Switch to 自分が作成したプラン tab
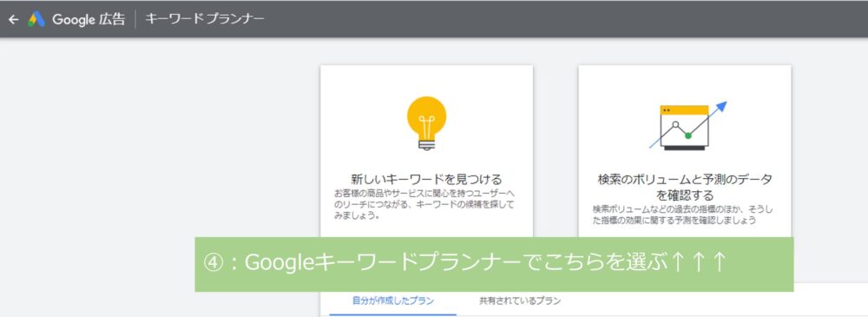Viewport: 868px width, 317px height. [x=393, y=300]
